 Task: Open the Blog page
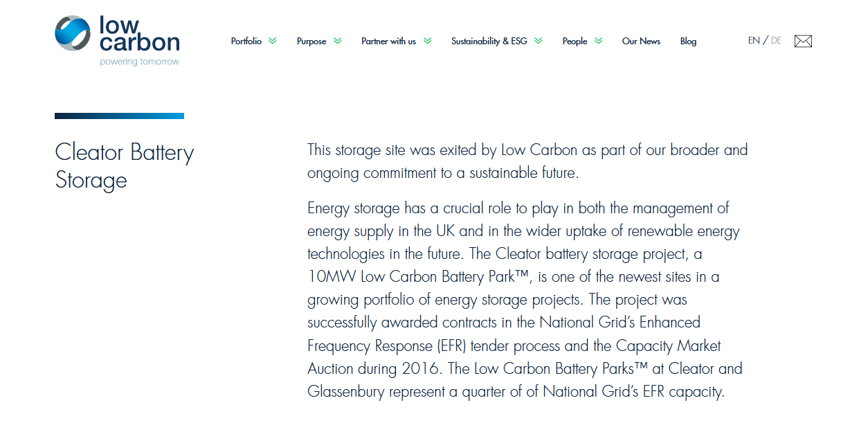point(688,41)
